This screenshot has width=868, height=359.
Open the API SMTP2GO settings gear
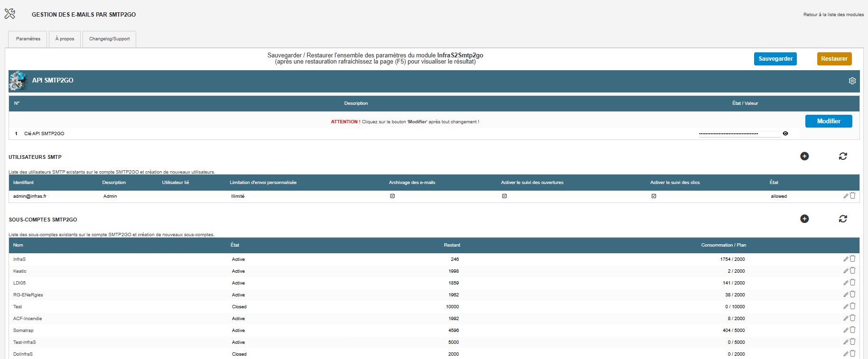click(852, 81)
